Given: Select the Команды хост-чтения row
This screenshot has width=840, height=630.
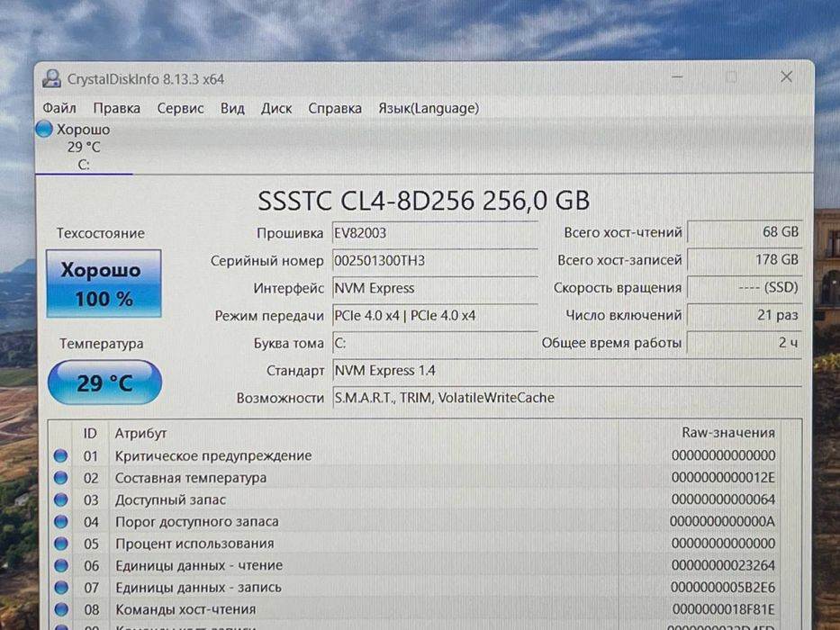Looking at the screenshot, I should (415, 609).
